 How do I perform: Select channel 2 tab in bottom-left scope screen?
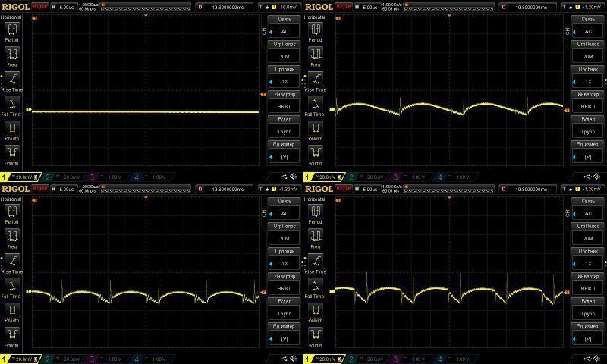[x=64, y=359]
